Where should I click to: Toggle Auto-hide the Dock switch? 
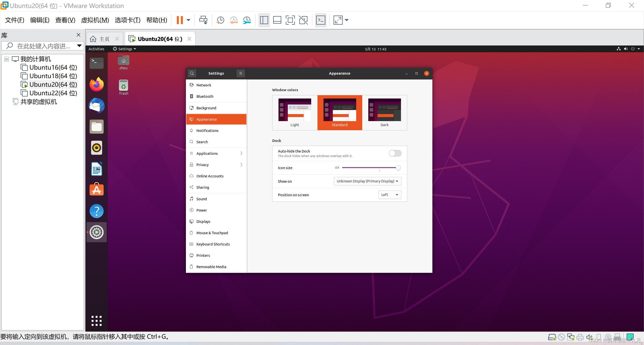[x=395, y=153]
